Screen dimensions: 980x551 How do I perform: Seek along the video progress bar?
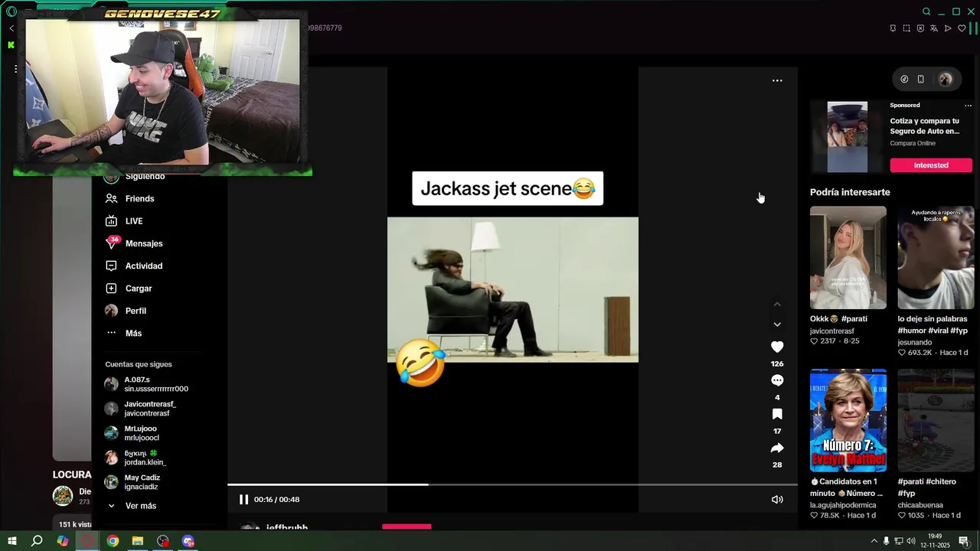pos(512,484)
